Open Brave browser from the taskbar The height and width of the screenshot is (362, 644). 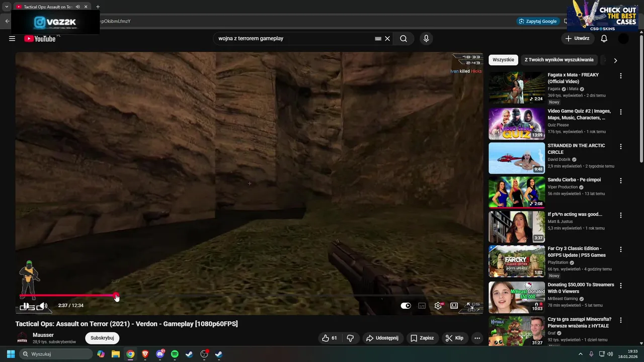point(145,354)
